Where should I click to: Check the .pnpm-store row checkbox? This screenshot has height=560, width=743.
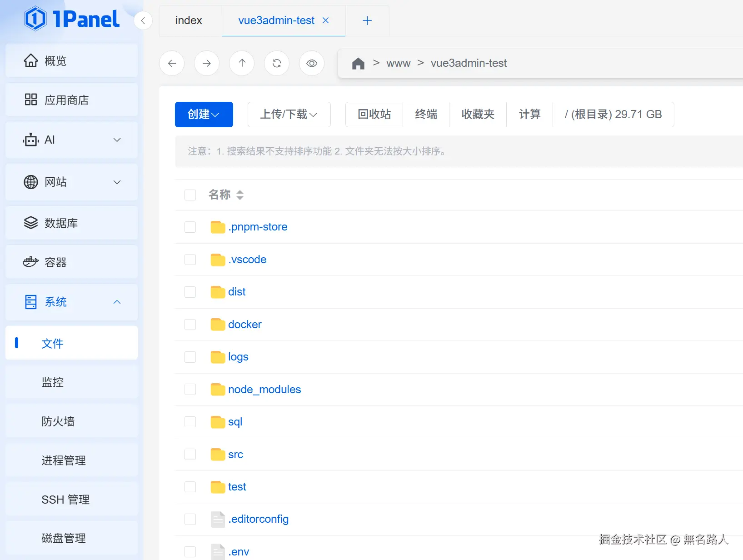click(190, 227)
